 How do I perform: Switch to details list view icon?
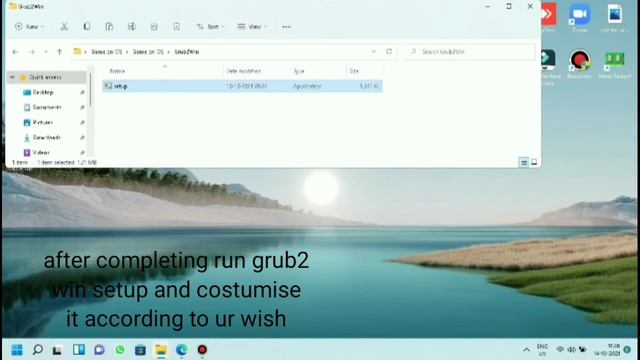524,162
